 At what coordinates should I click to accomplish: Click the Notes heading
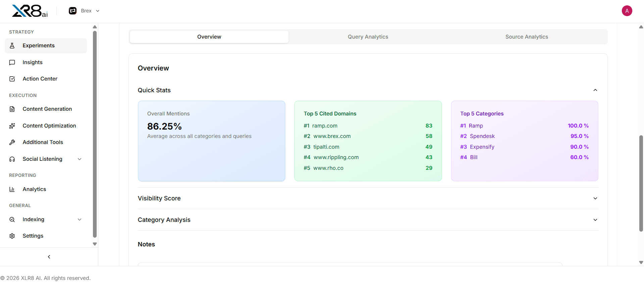point(146,244)
